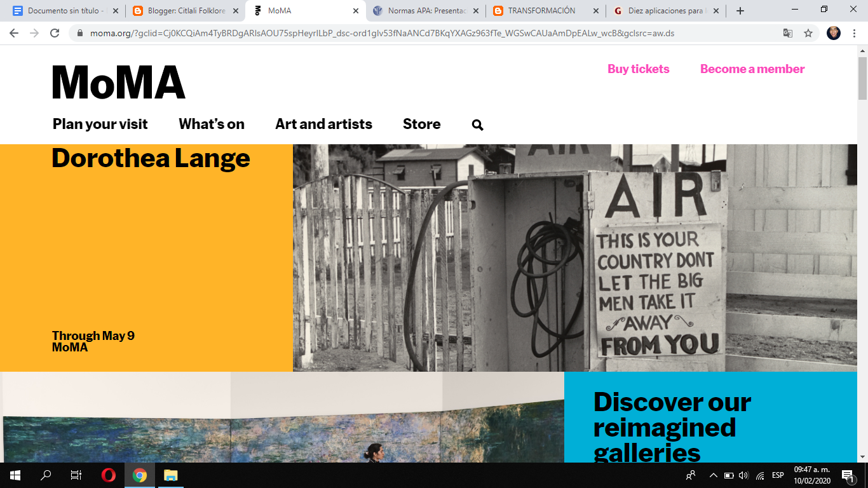Open the Dorothea Lange AIR sign photo
The image size is (868, 488).
(575, 258)
